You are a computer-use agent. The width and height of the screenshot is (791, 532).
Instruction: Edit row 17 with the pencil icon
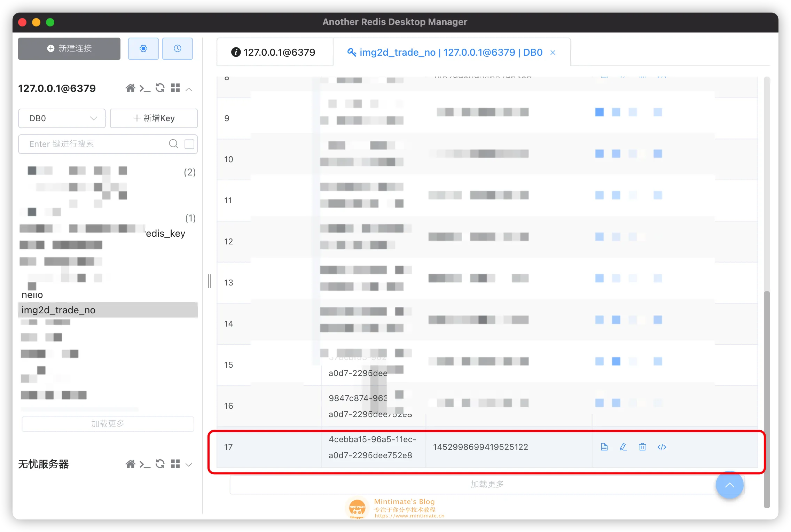623,447
